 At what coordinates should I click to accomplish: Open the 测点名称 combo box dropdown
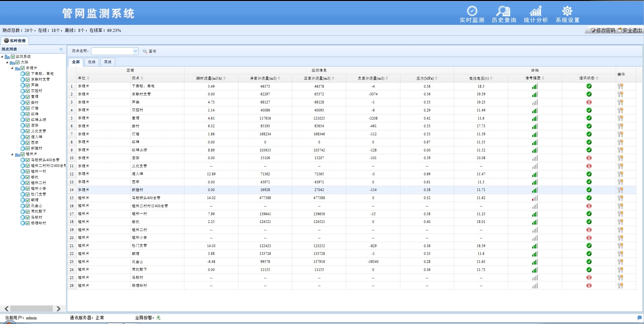[135, 51]
